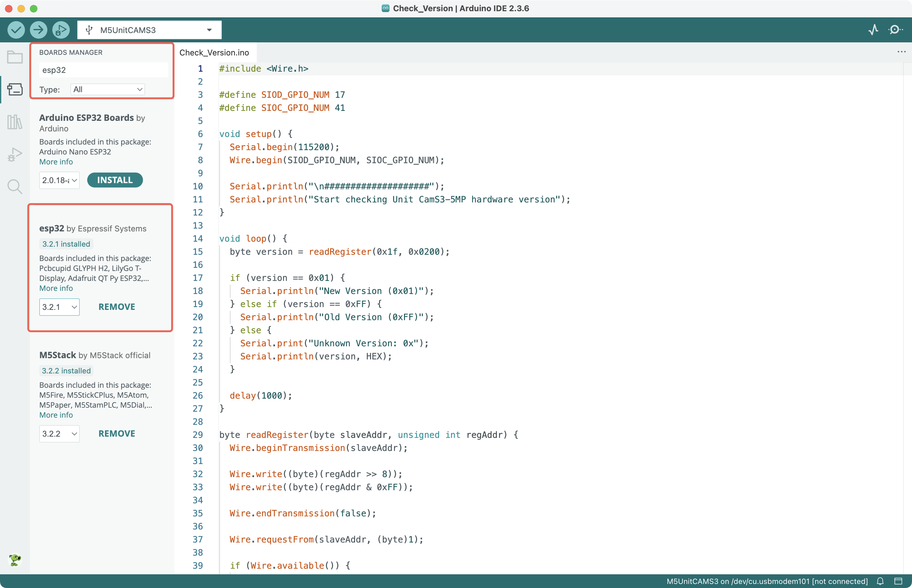Screen dimensions: 912x588
Task: Switch to the Check_Version.ino tab
Action: [x=214, y=53]
